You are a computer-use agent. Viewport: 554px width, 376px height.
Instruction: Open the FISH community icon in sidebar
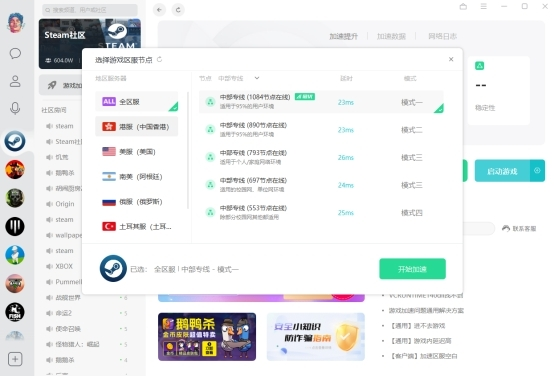pyautogui.click(x=15, y=312)
